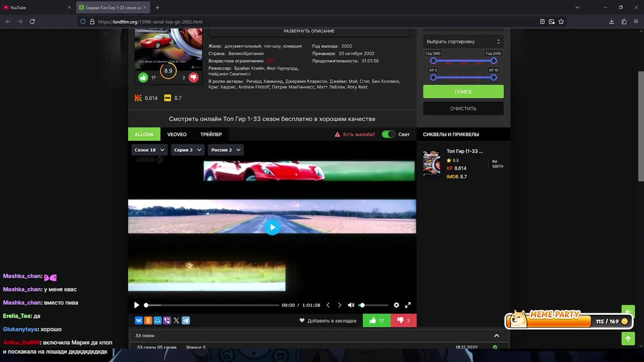Adjust the player volume slider
The height and width of the screenshot is (362, 644).
(x=373, y=305)
